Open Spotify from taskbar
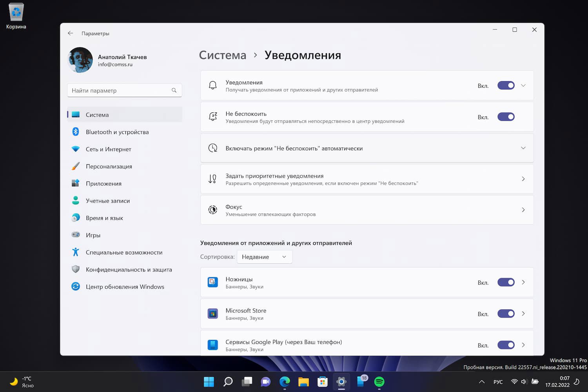Viewport: 588px width, 392px height. click(379, 381)
